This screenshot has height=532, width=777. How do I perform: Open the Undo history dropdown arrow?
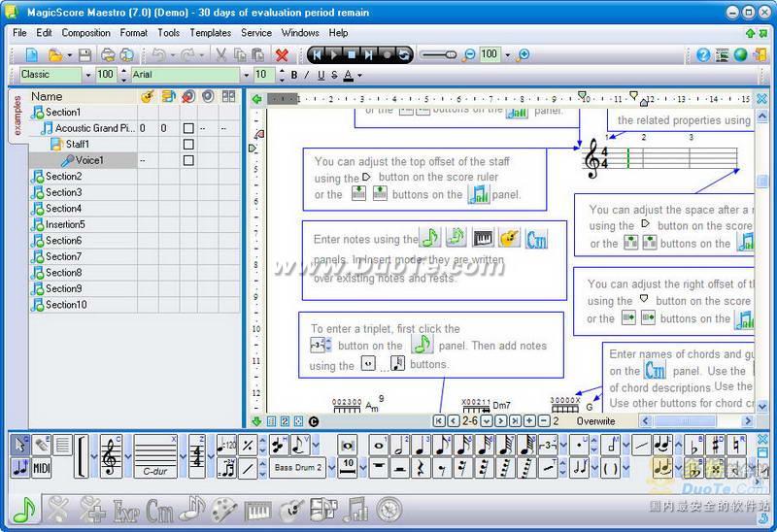tap(173, 55)
